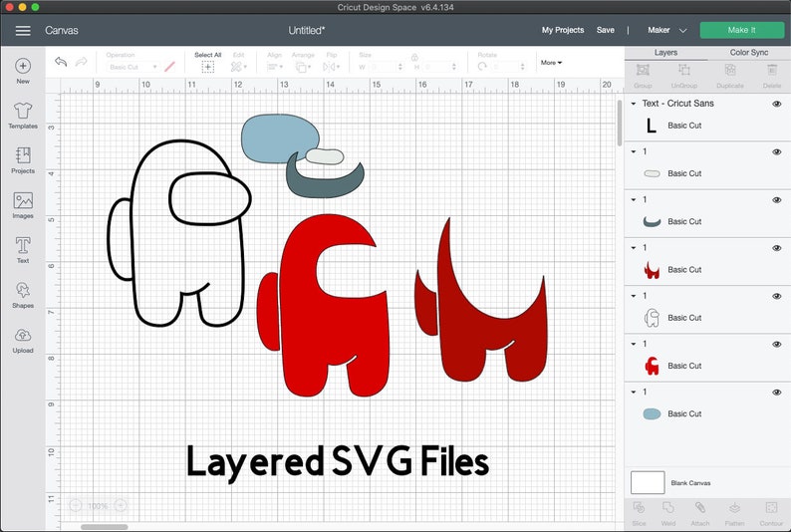Create a New project from sidebar
791x532 pixels.
point(23,71)
